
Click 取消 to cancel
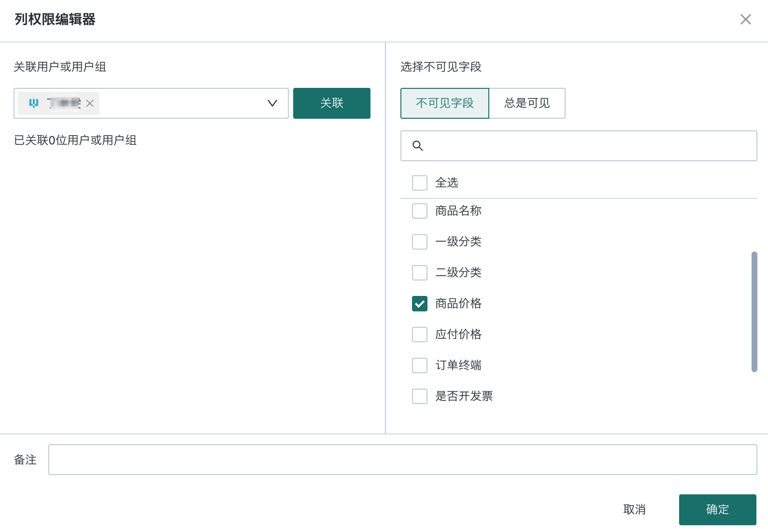coord(634,510)
